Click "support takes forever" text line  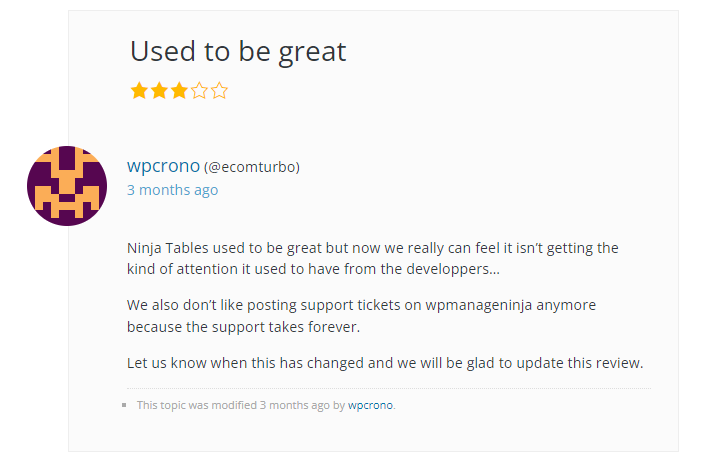click(x=243, y=327)
